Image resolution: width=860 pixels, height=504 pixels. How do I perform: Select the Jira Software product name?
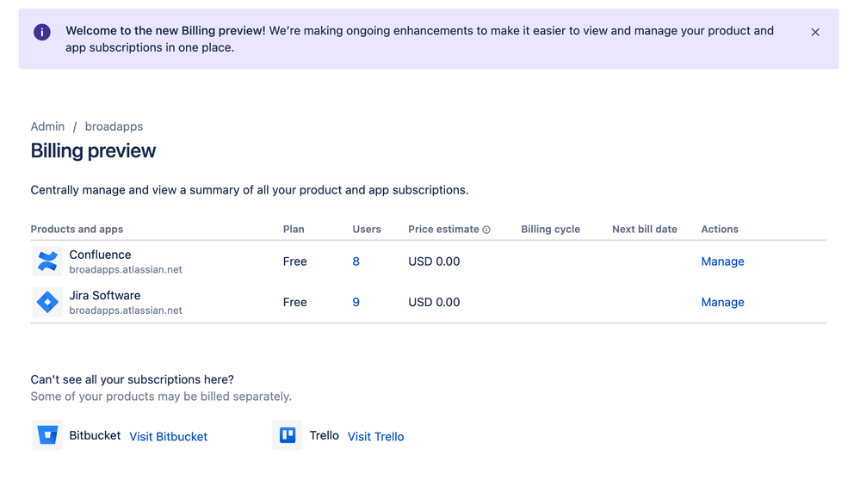tap(105, 295)
